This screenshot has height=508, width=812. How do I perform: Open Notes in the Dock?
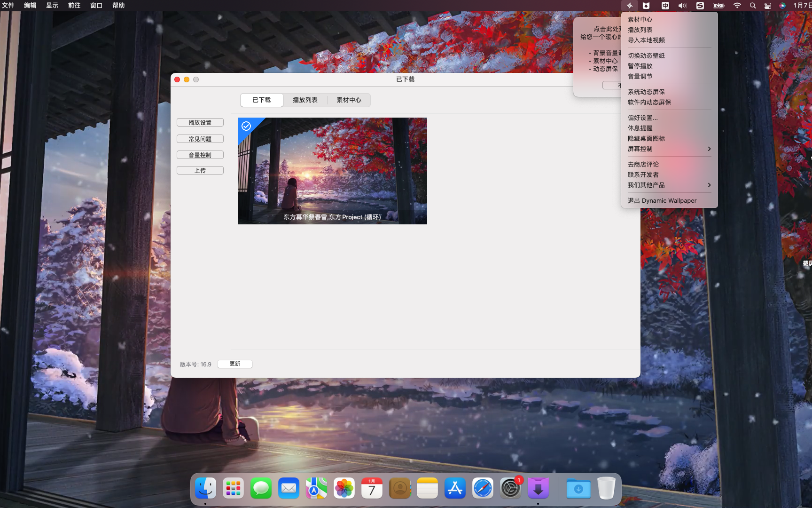coord(428,488)
